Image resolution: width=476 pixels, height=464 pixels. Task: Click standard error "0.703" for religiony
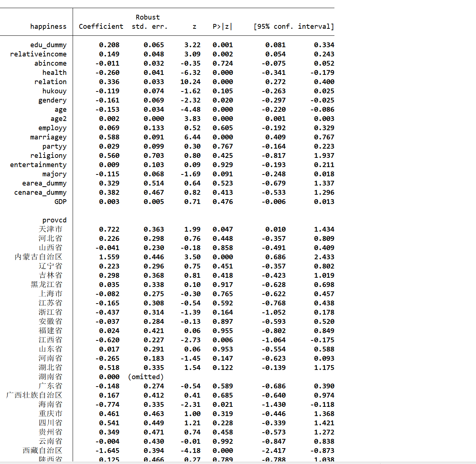(154, 156)
